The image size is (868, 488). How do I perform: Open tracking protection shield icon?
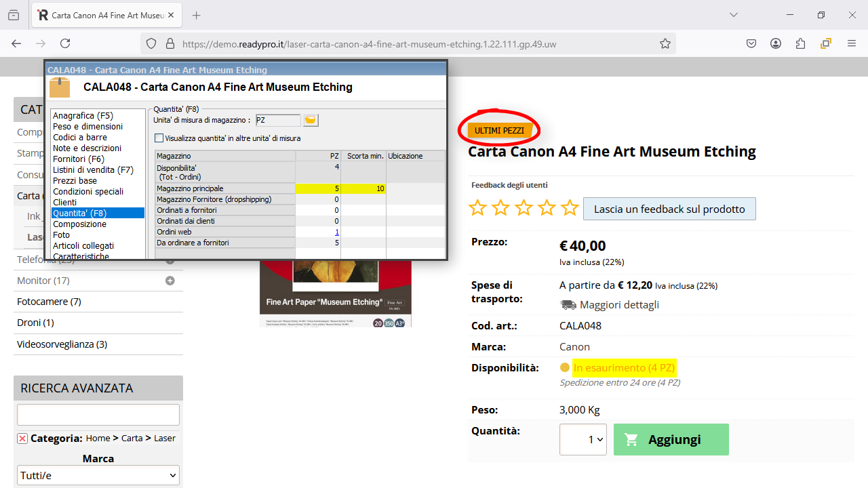(x=151, y=43)
